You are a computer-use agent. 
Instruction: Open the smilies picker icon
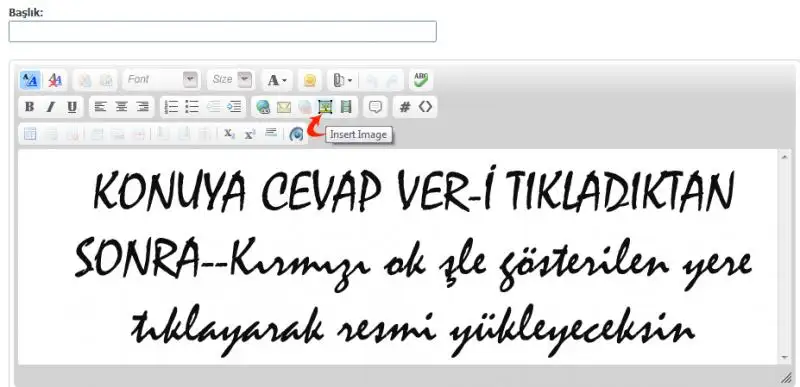(x=309, y=80)
